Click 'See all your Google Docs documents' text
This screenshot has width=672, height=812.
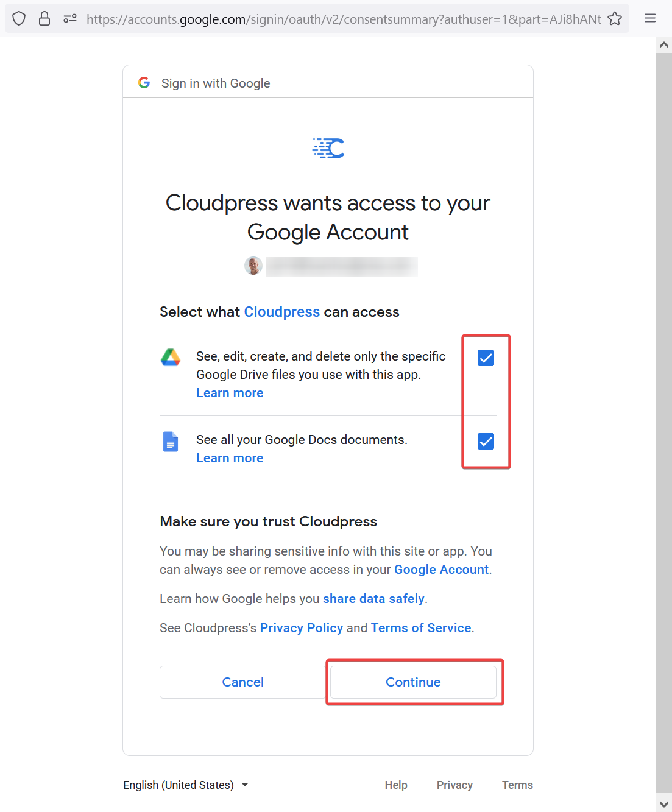click(x=302, y=440)
